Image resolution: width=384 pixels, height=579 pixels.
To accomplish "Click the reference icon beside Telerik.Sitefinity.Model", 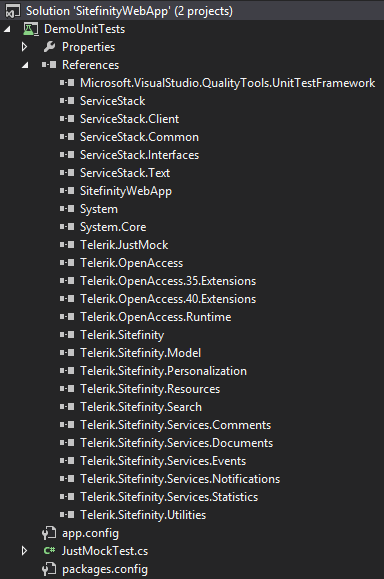I will click(67, 353).
